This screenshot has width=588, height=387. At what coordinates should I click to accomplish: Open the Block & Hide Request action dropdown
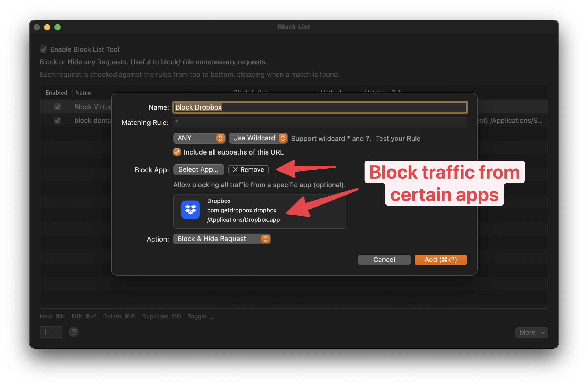[x=222, y=239]
